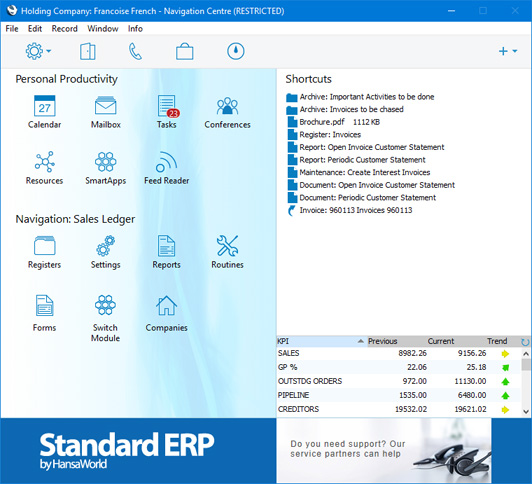Open the Companies house icon
The image size is (532, 484).
[x=166, y=305]
